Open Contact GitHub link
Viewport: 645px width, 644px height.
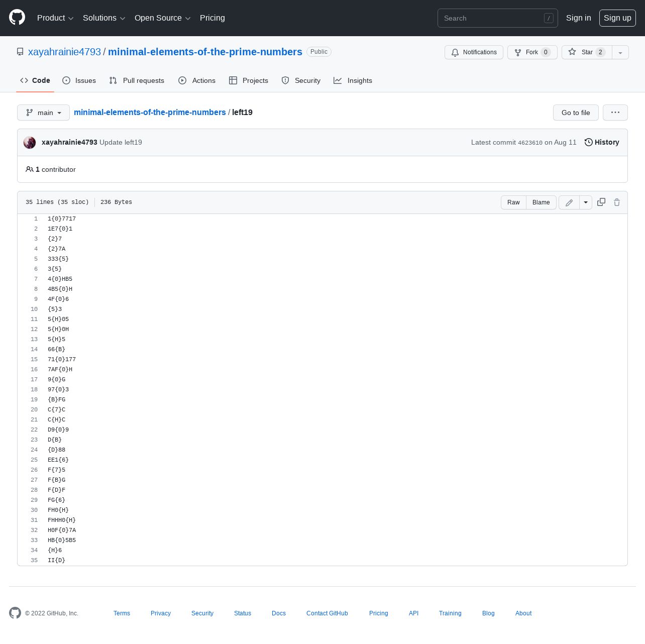[x=327, y=613]
